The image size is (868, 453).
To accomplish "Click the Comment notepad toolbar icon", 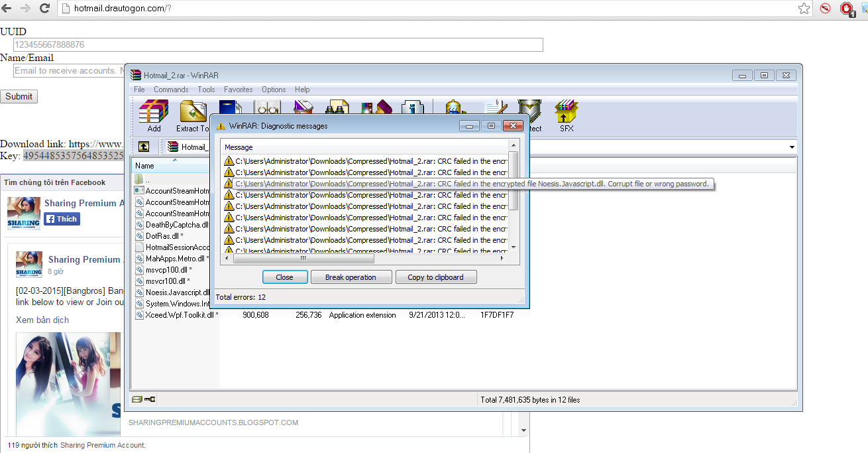I will 494,107.
